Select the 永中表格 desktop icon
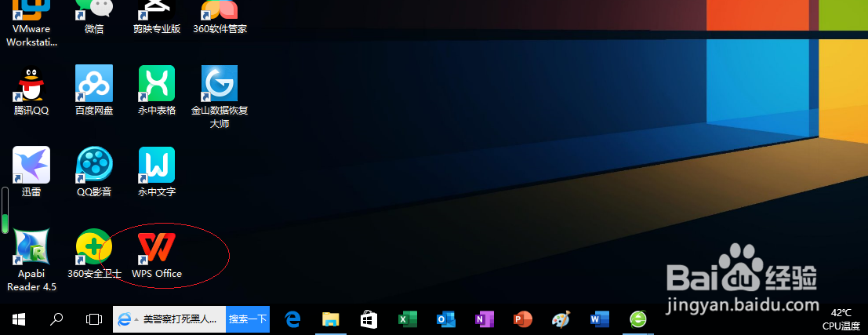 (x=157, y=84)
